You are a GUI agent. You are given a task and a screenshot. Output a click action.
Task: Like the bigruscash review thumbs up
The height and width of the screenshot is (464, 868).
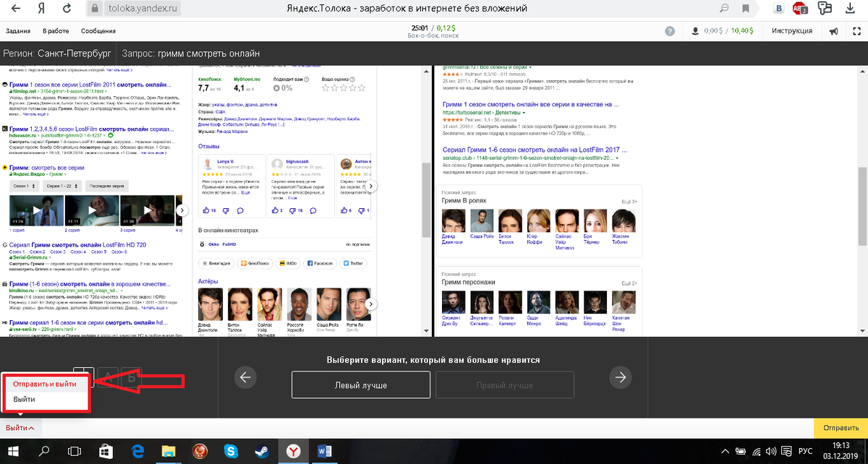275,210
